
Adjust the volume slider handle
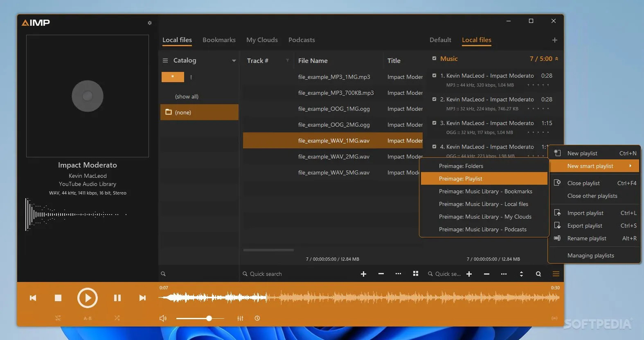209,318
